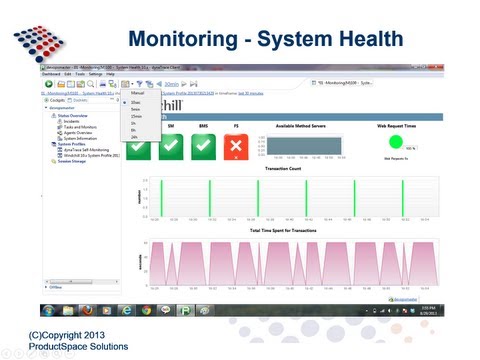480x360 pixels.
Task: Select System Profiles tree node
Action: [71, 144]
